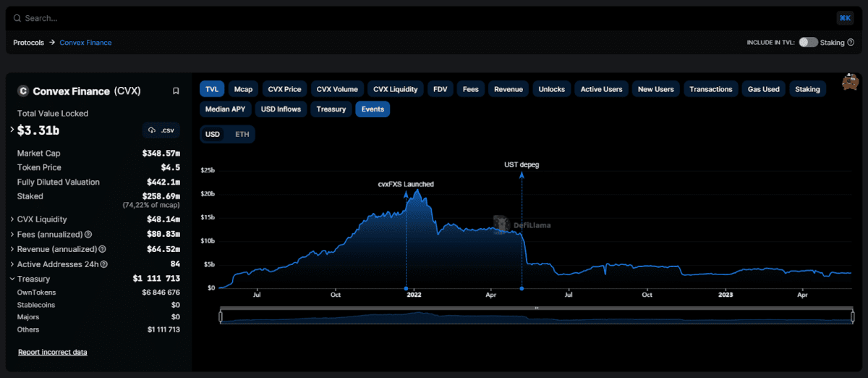The width and height of the screenshot is (868, 378).
Task: Enable the Transactions chart metric
Action: (x=711, y=89)
